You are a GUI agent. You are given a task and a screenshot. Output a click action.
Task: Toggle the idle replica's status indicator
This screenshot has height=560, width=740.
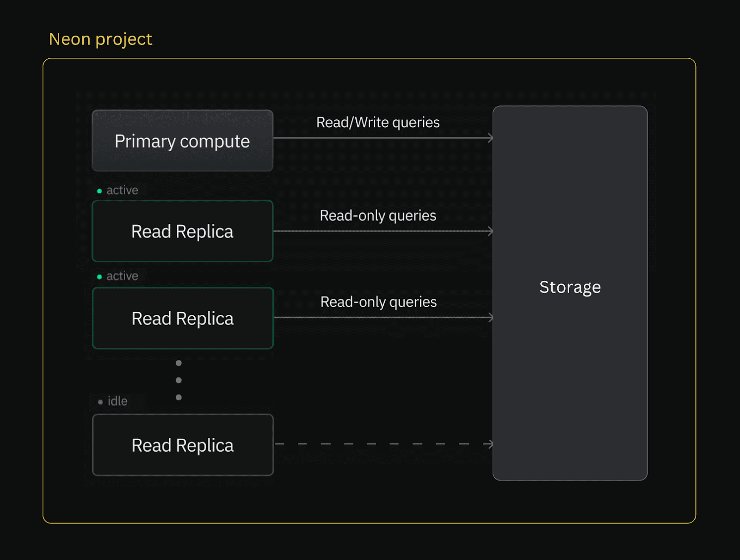(x=100, y=401)
